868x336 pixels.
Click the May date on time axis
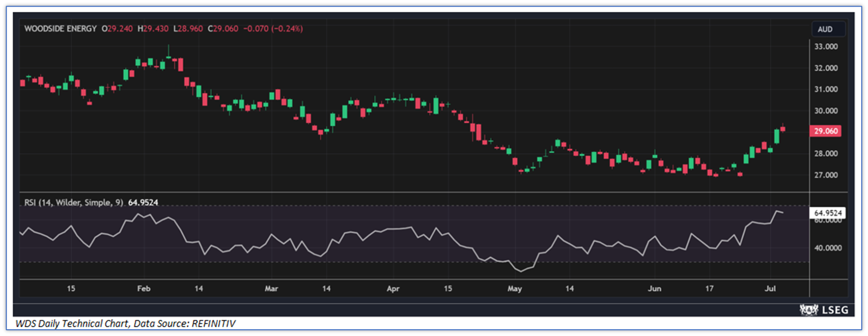point(514,288)
